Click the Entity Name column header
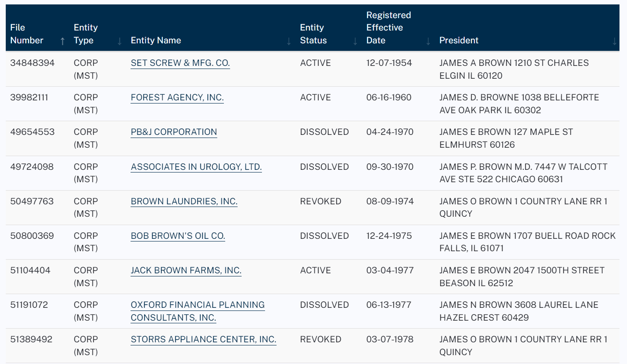 point(156,40)
